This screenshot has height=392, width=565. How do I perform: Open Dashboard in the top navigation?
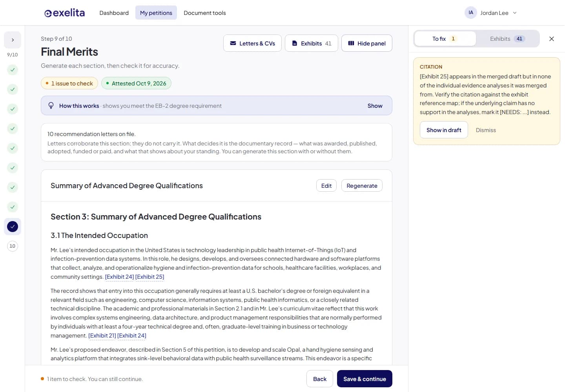pos(114,13)
